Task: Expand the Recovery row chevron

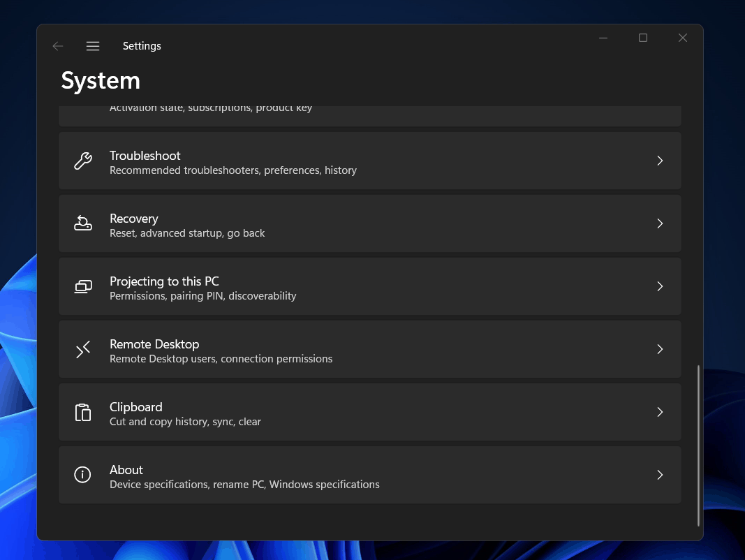Action: point(660,223)
